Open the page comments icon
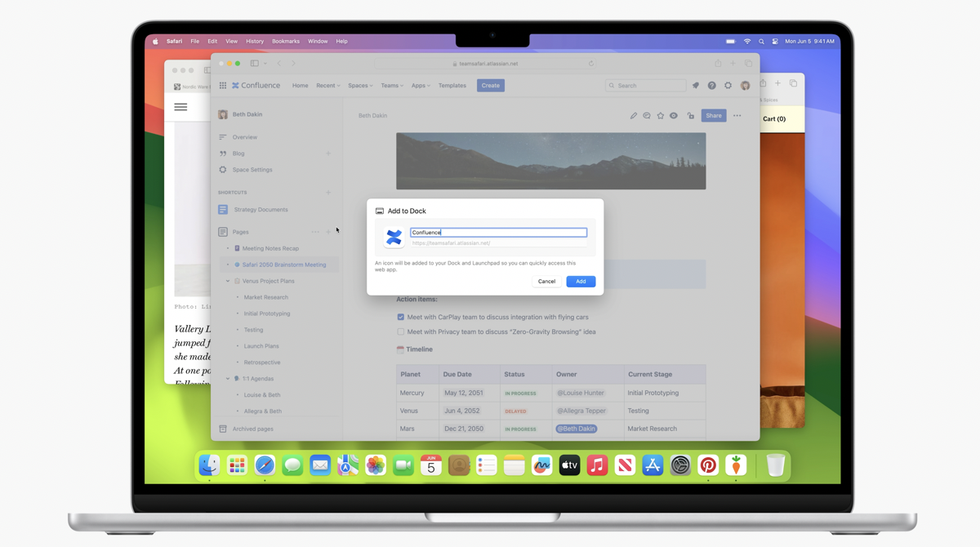Viewport: 980px width, 547px height. click(x=647, y=116)
